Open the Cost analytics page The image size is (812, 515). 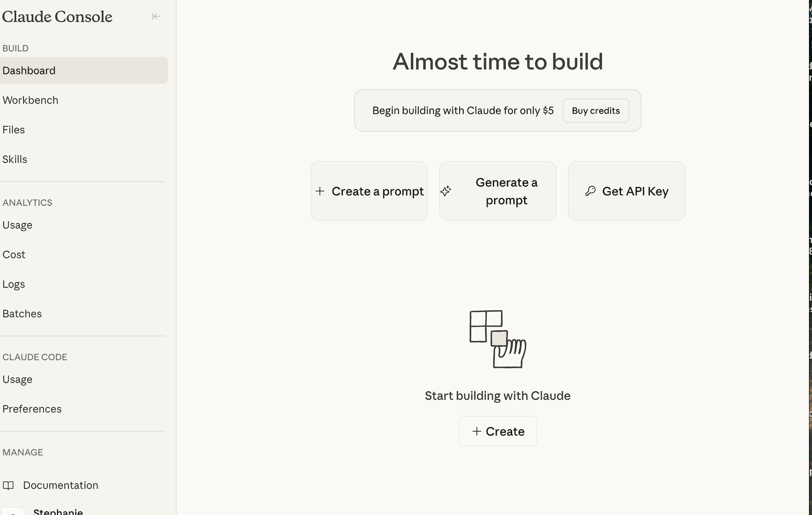(14, 254)
